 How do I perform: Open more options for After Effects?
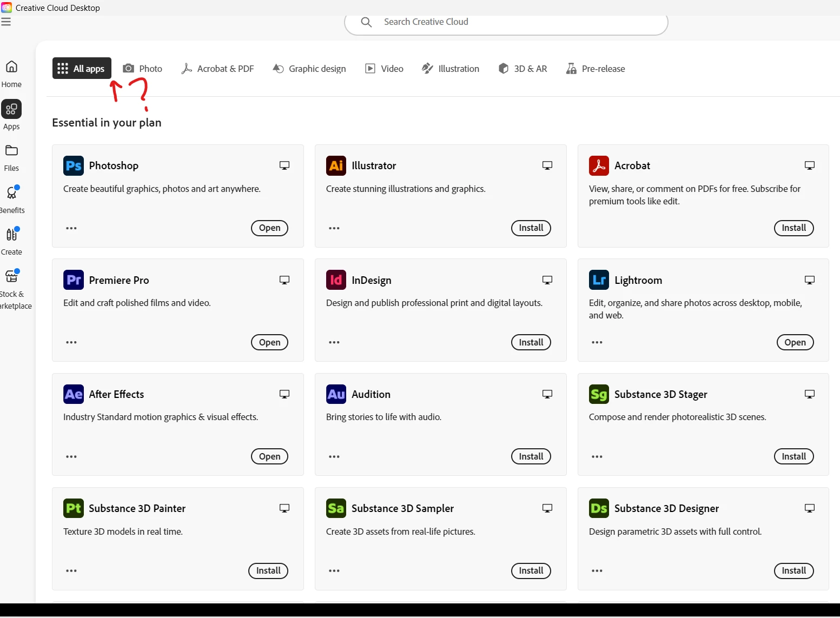click(71, 456)
